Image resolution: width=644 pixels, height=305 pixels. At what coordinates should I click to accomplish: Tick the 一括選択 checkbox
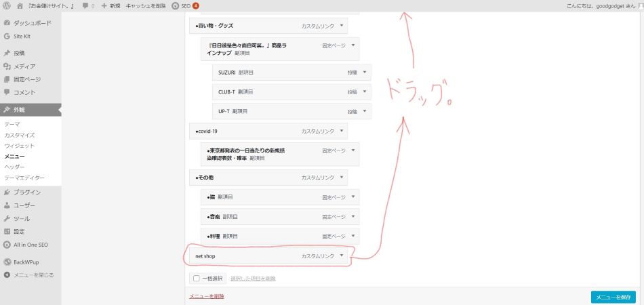[x=197, y=279]
